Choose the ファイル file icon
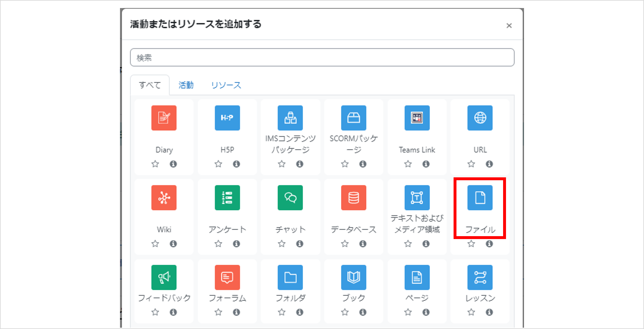Viewport: 644px width, 329px height. pyautogui.click(x=480, y=198)
